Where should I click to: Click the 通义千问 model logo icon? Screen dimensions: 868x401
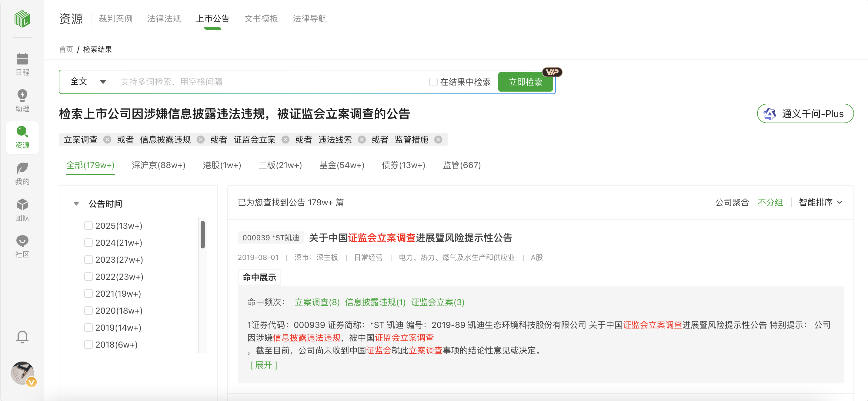pyautogui.click(x=770, y=114)
